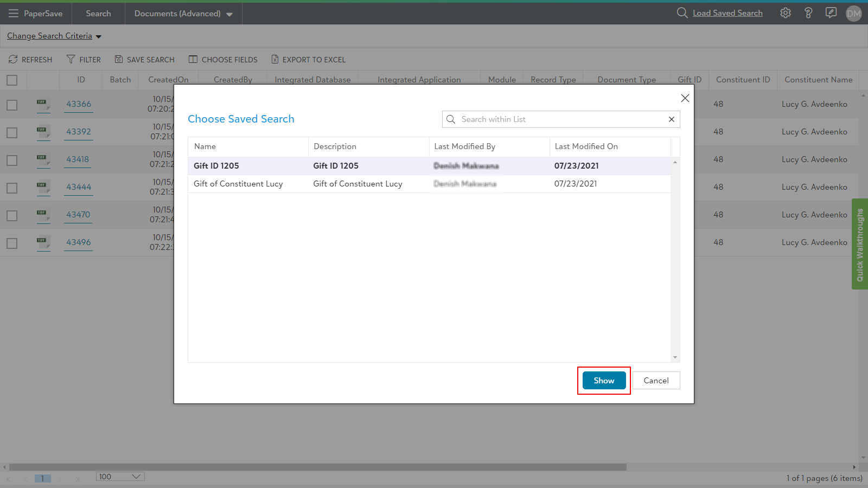Click the settings gear icon

pyautogui.click(x=786, y=13)
